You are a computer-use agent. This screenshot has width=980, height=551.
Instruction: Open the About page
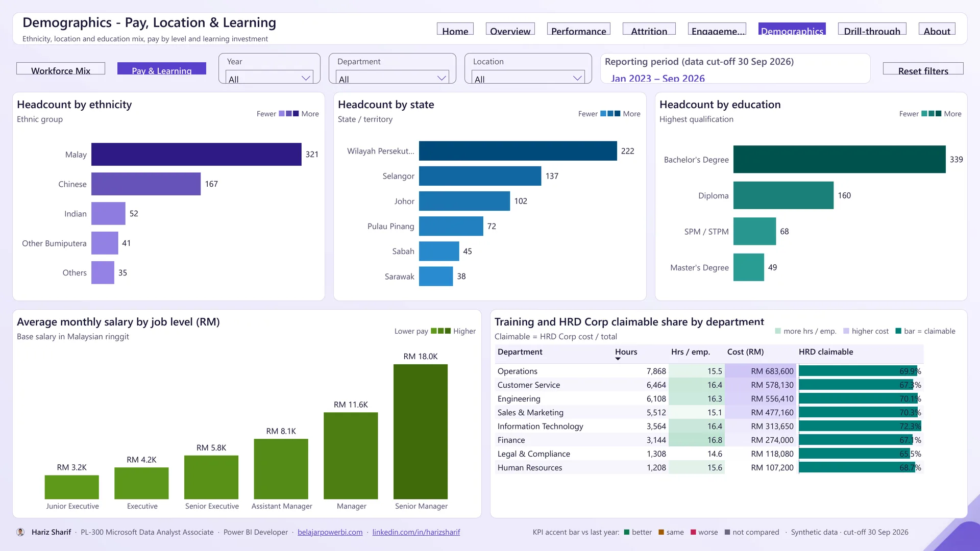point(937,29)
